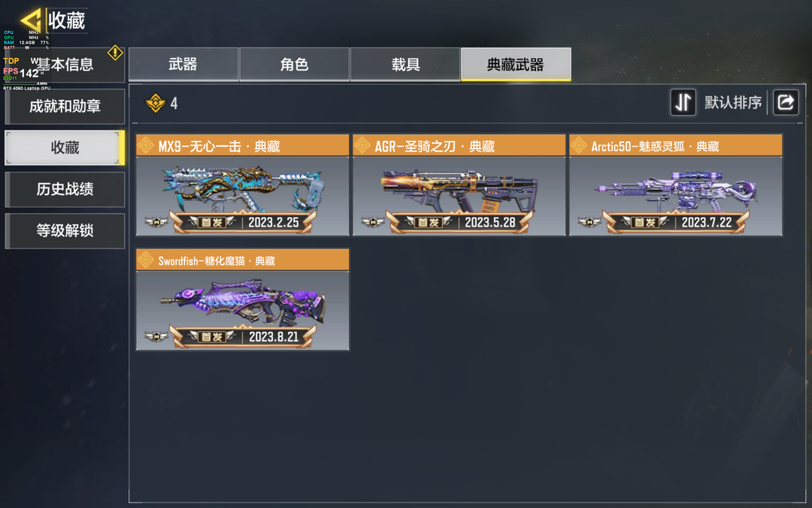Switch to the 武器 tab

(x=183, y=64)
